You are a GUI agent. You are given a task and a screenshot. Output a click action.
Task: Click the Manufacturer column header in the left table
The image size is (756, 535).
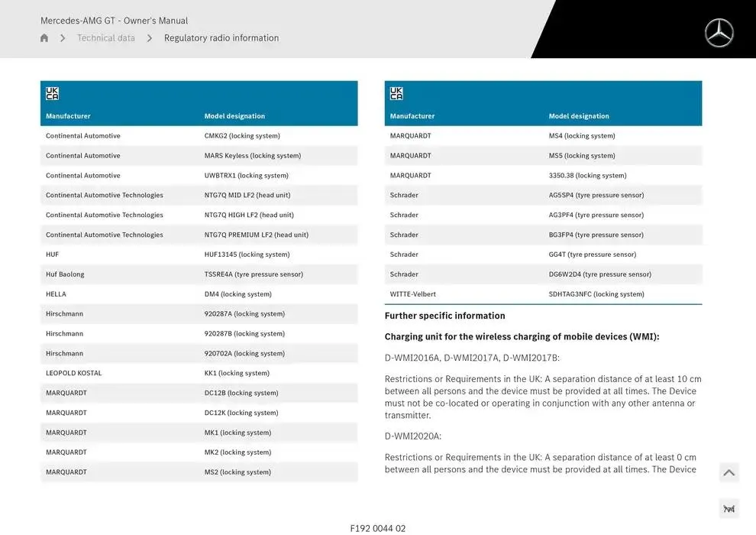68,116
